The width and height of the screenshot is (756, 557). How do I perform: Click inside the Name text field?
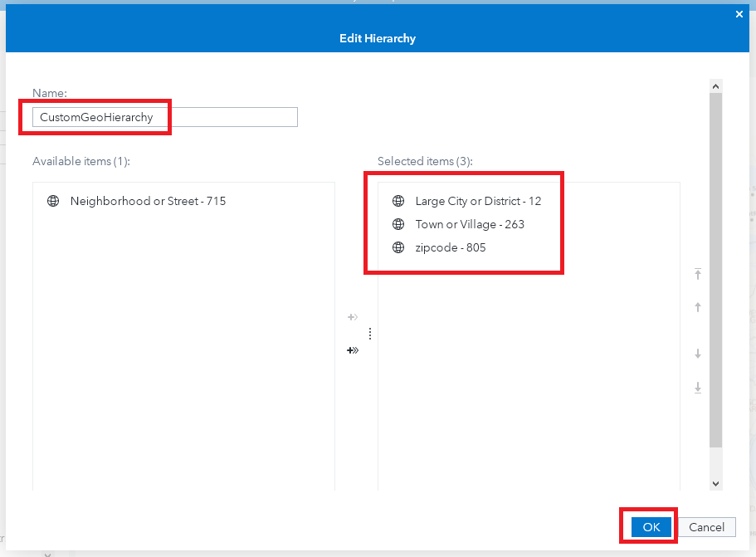pos(164,117)
